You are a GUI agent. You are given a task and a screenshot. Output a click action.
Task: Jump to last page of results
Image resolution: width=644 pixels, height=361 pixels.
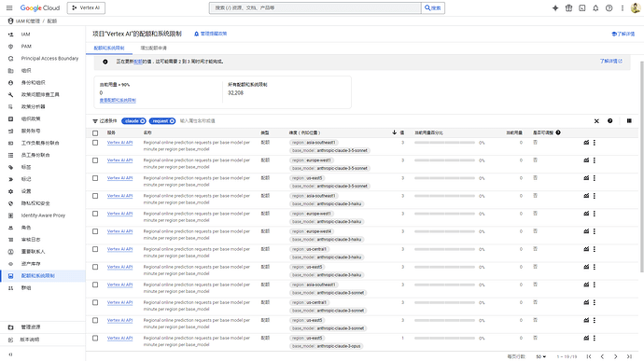pos(629,356)
